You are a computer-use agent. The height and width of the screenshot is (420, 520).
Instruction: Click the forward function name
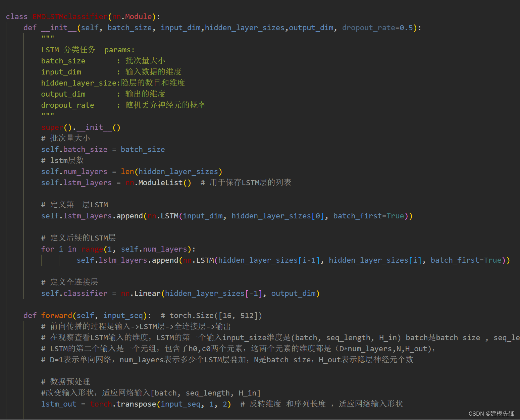coord(56,315)
